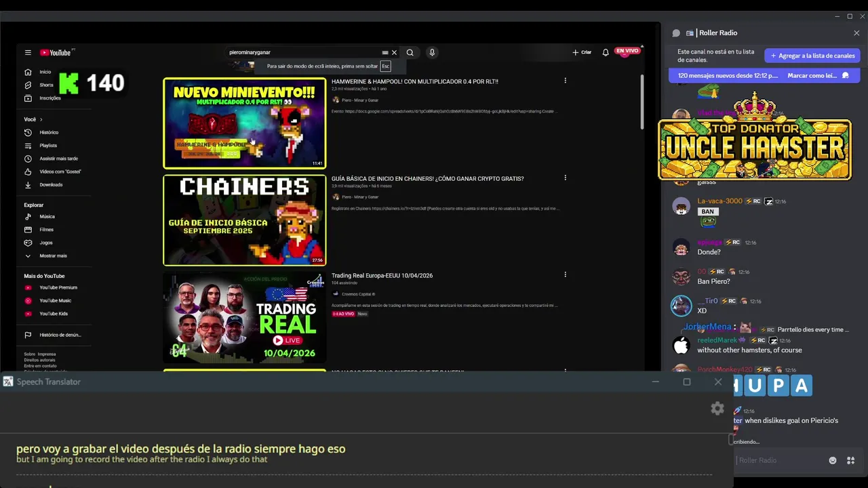Click the Discord threads bubble icon
Screen dimensions: 868x488
coord(676,33)
